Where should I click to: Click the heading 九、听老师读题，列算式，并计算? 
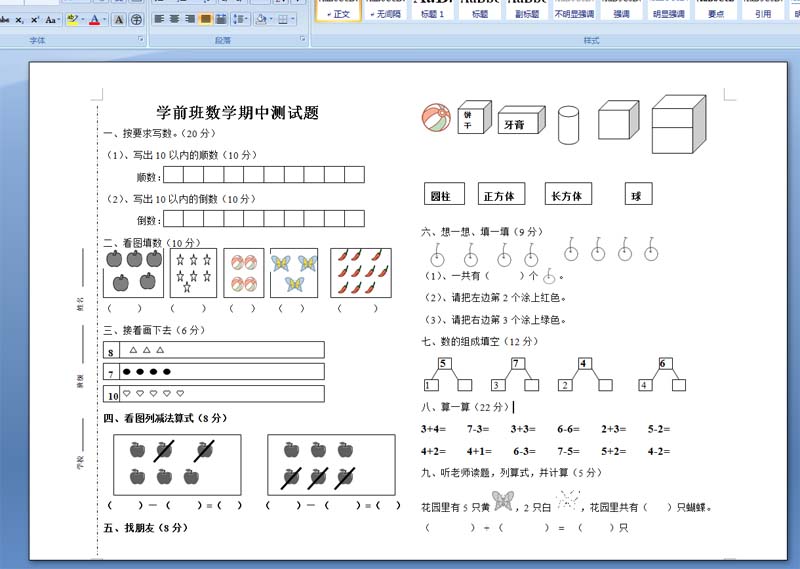pyautogui.click(x=494, y=473)
